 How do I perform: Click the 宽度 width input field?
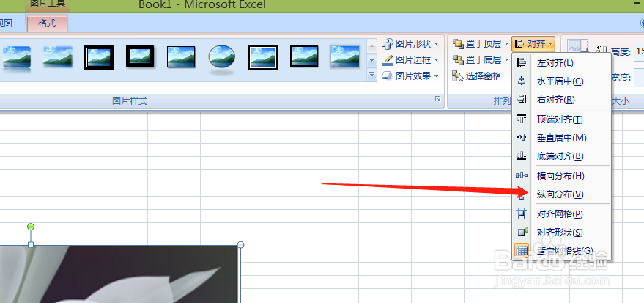pos(639,77)
